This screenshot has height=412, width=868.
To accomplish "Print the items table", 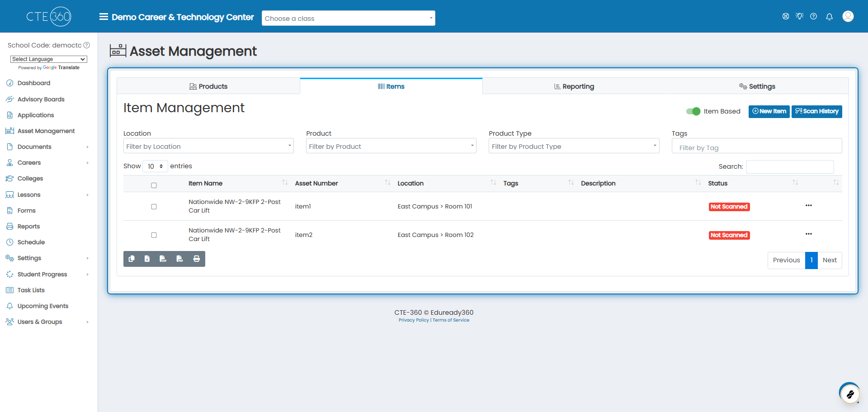I will click(197, 259).
